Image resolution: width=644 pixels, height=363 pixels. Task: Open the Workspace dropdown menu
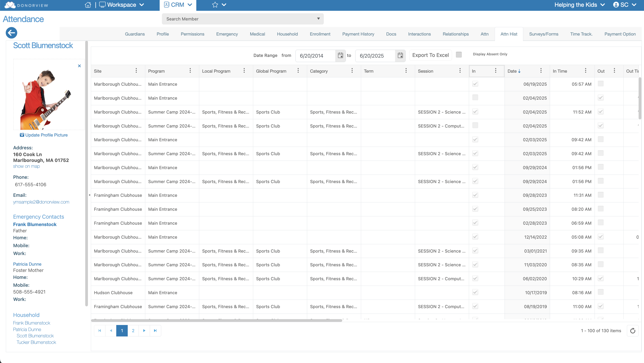(x=122, y=5)
